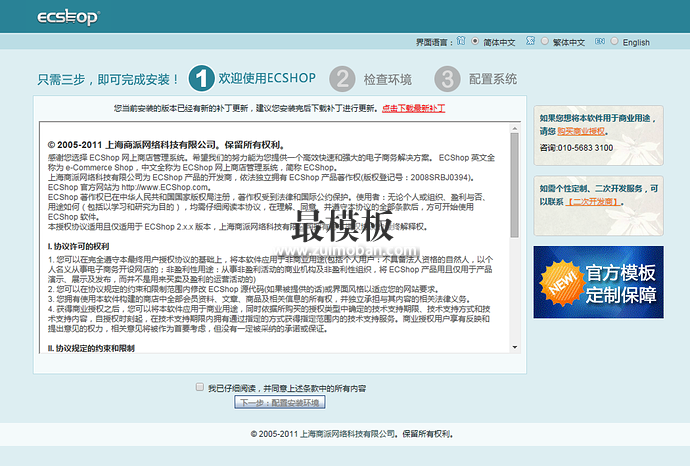Image resolution: width=690 pixels, height=466 pixels.
Task: Click the Simplified Chinese language icon
Action: 461,41
